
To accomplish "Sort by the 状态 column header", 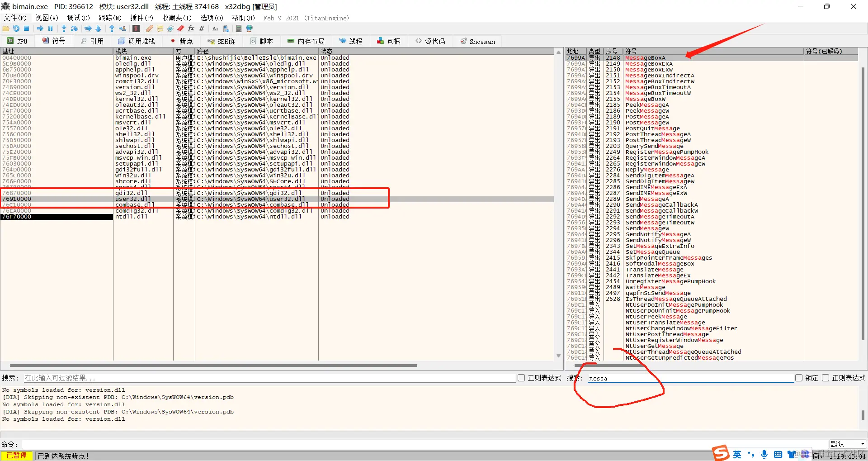I will coord(436,51).
